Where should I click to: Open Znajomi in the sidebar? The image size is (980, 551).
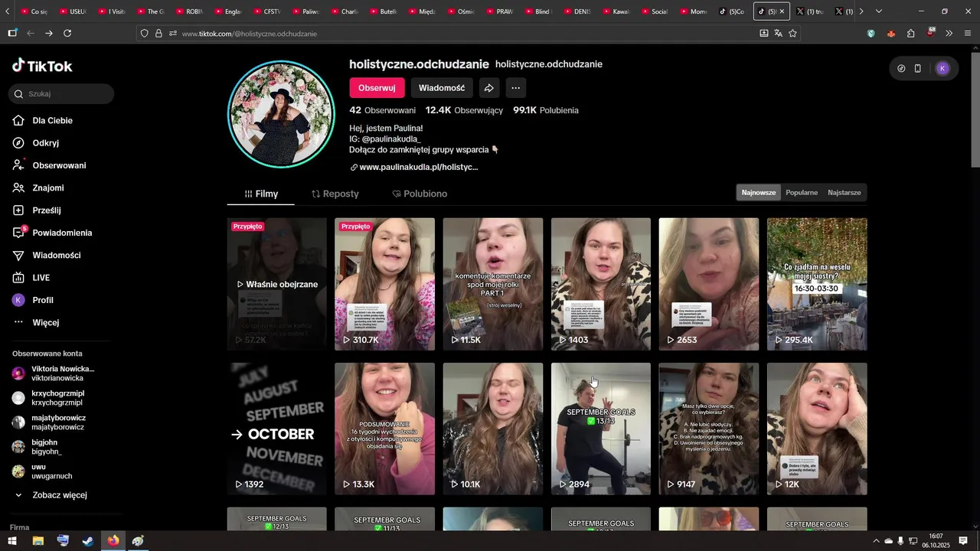[47, 187]
